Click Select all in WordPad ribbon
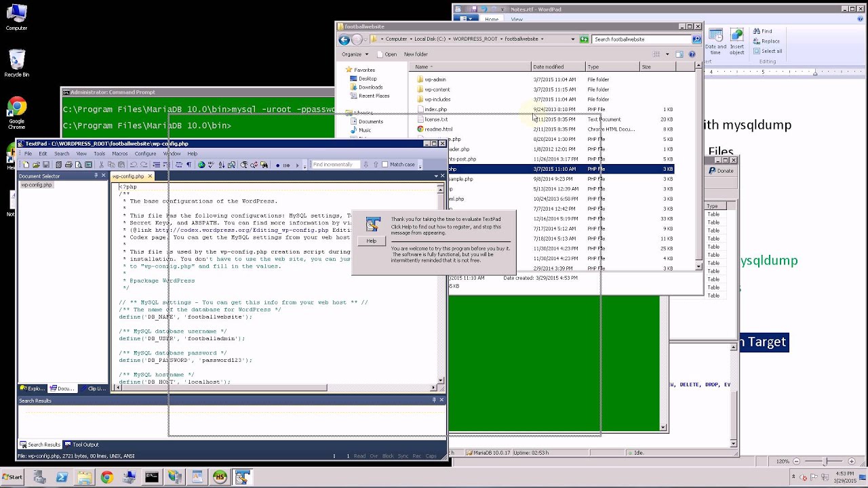 pyautogui.click(x=767, y=52)
